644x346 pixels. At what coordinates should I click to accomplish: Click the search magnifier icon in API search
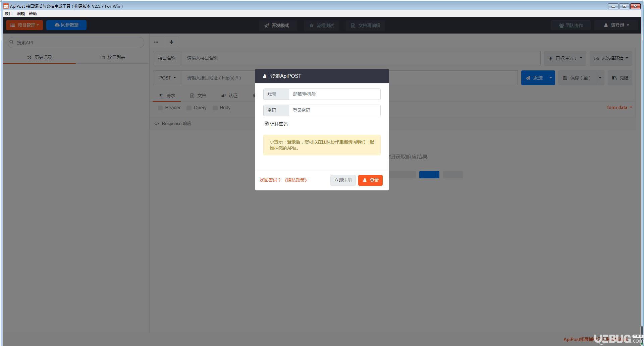pyautogui.click(x=12, y=42)
